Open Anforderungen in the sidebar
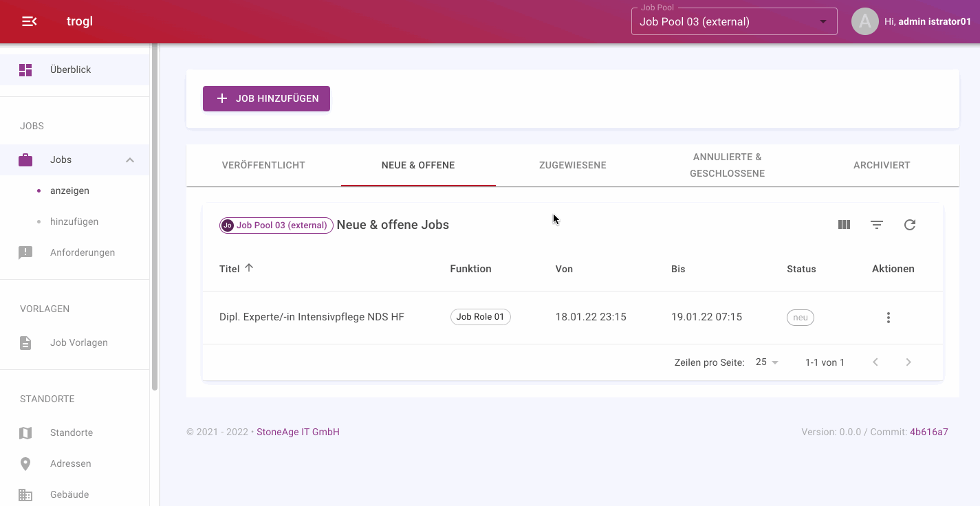The width and height of the screenshot is (980, 506). 82,252
